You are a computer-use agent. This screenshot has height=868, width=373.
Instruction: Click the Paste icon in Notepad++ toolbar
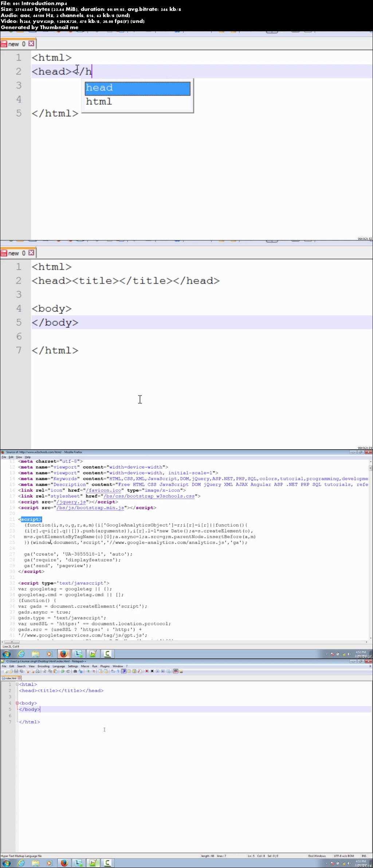pos(55,671)
